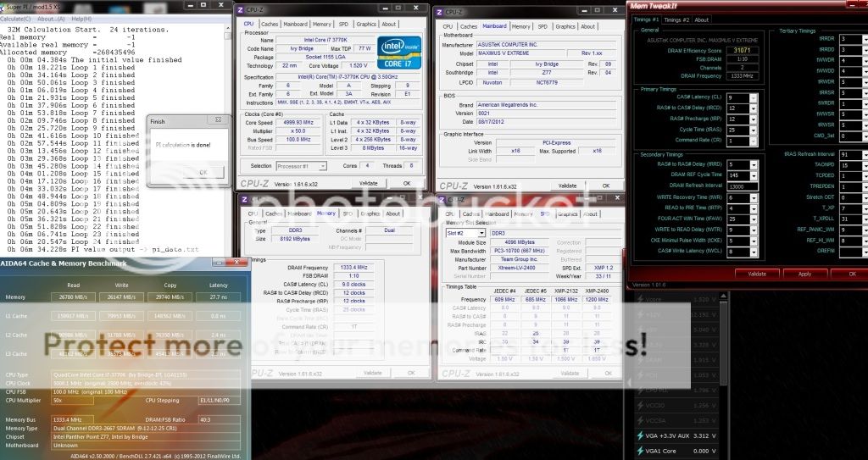Confirm the PI calculation Finish dialog with OK

(x=203, y=172)
